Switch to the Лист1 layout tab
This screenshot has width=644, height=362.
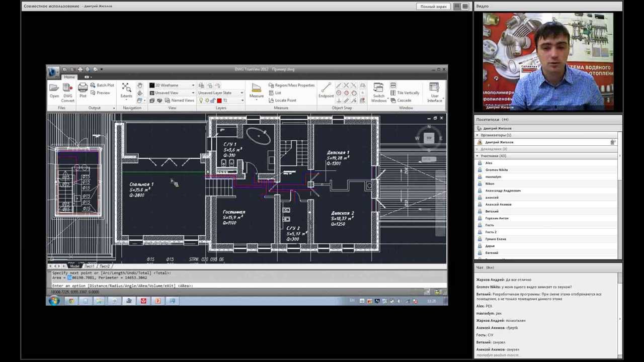(x=89, y=266)
